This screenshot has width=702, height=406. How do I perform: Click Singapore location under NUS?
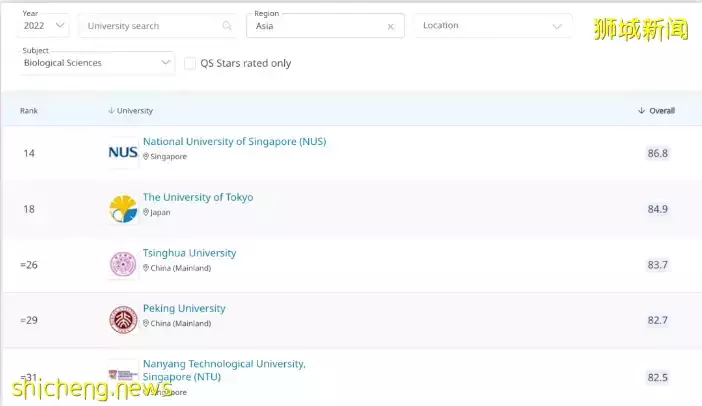(168, 157)
